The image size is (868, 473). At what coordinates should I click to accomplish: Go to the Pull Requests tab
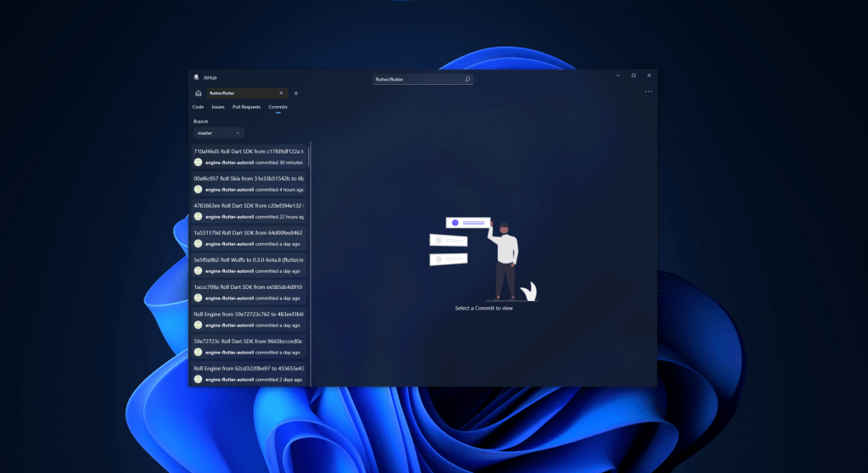pyautogui.click(x=246, y=107)
